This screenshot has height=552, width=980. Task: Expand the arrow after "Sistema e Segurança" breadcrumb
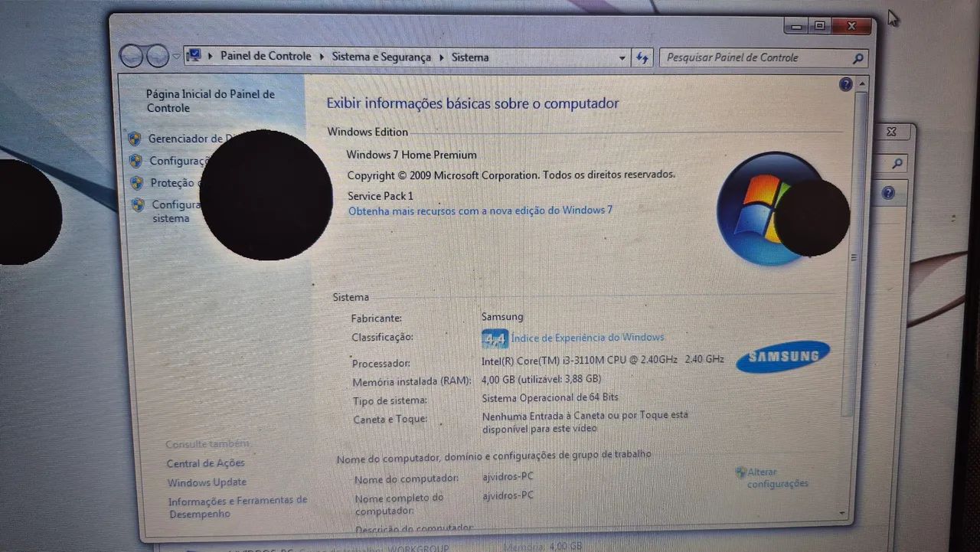(x=442, y=57)
